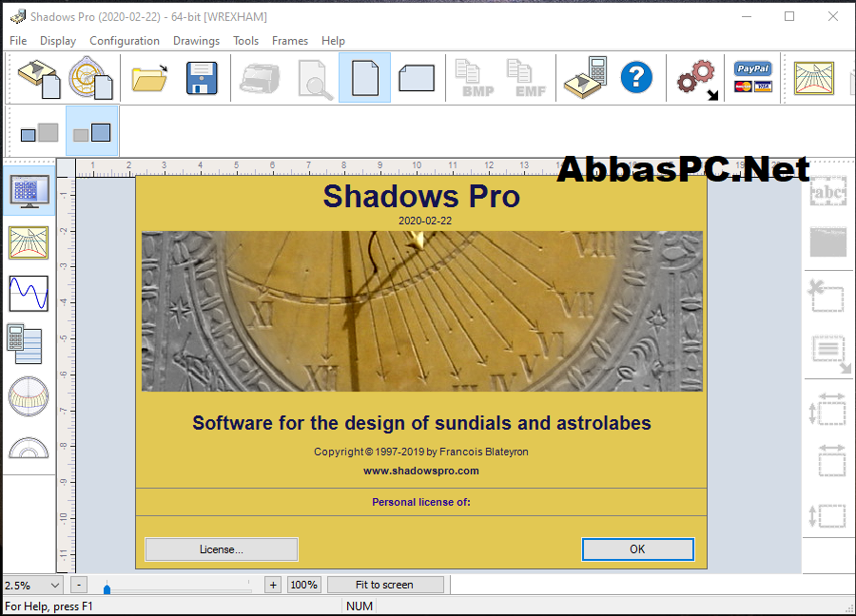Viewport: 856px width, 616px height.
Task: Open the sine curve graph view
Action: (29, 294)
